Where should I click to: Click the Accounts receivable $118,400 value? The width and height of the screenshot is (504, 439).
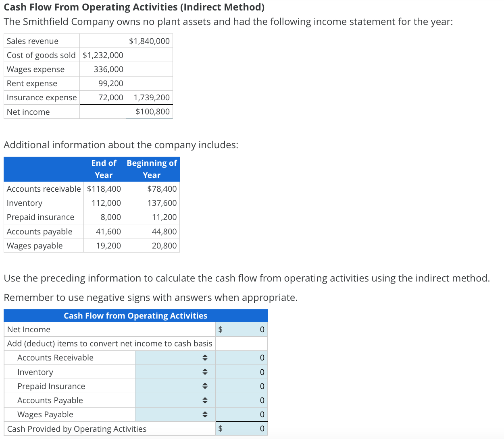[104, 188]
